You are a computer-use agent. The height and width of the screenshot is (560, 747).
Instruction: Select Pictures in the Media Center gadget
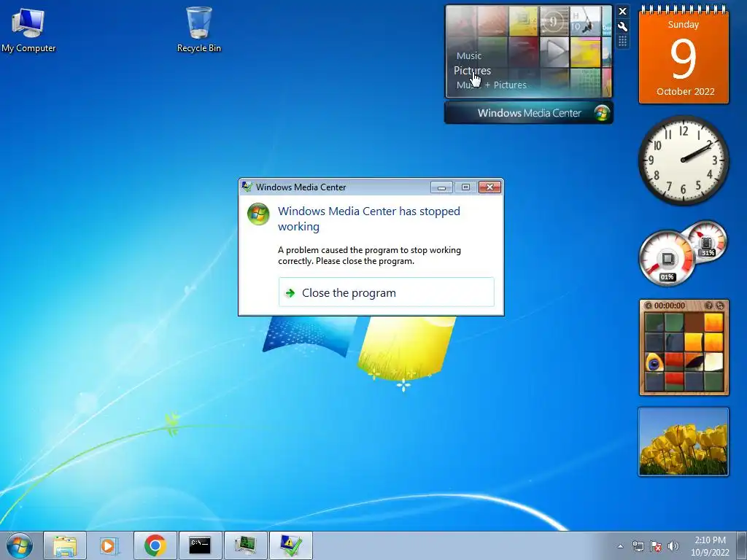(472, 71)
